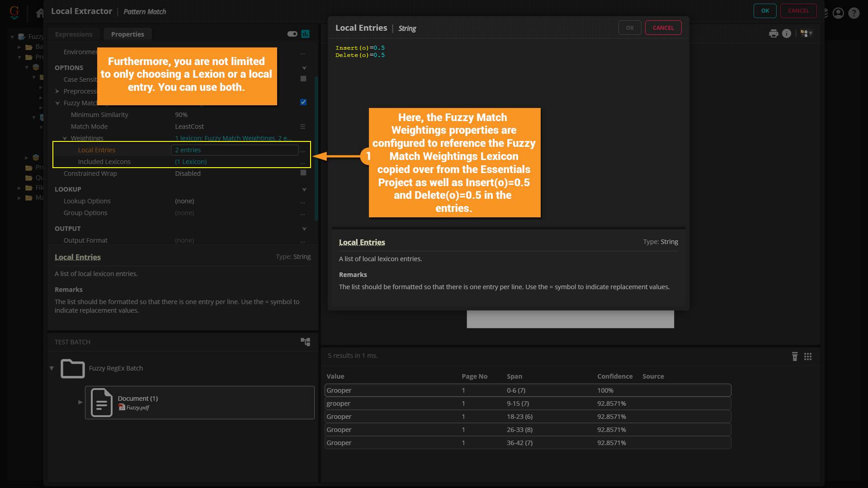Image resolution: width=868 pixels, height=488 pixels.
Task: Click the printer icon
Action: [x=774, y=33]
